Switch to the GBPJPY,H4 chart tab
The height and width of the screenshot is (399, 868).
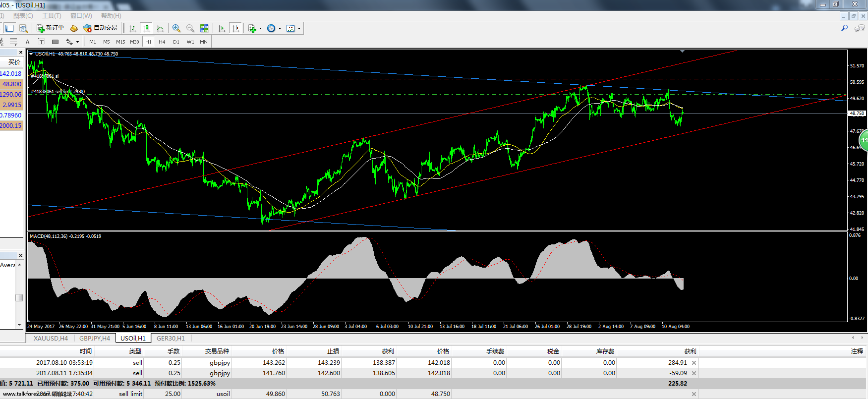click(x=95, y=338)
